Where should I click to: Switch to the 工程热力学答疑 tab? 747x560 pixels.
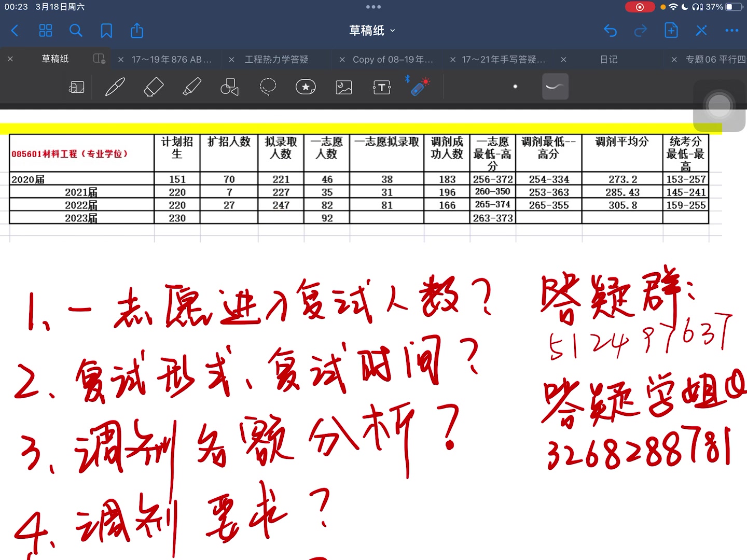pyautogui.click(x=277, y=59)
